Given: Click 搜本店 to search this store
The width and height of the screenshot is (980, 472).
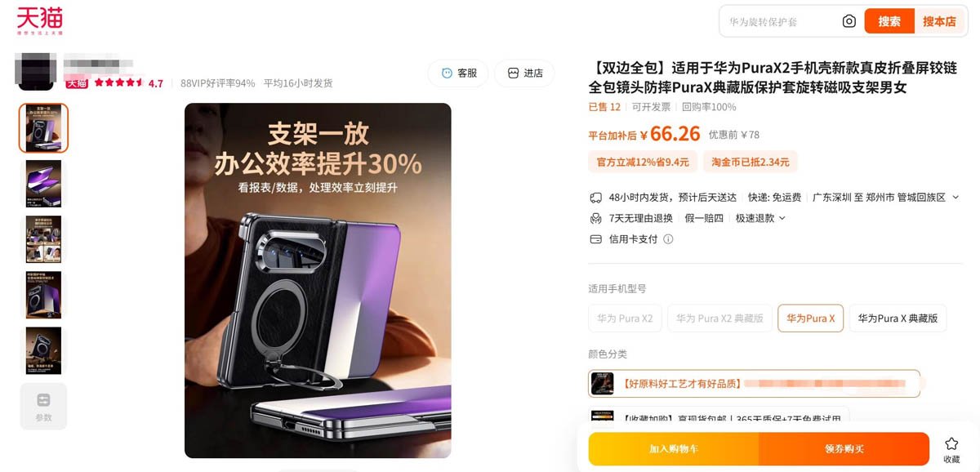Looking at the screenshot, I should [939, 21].
